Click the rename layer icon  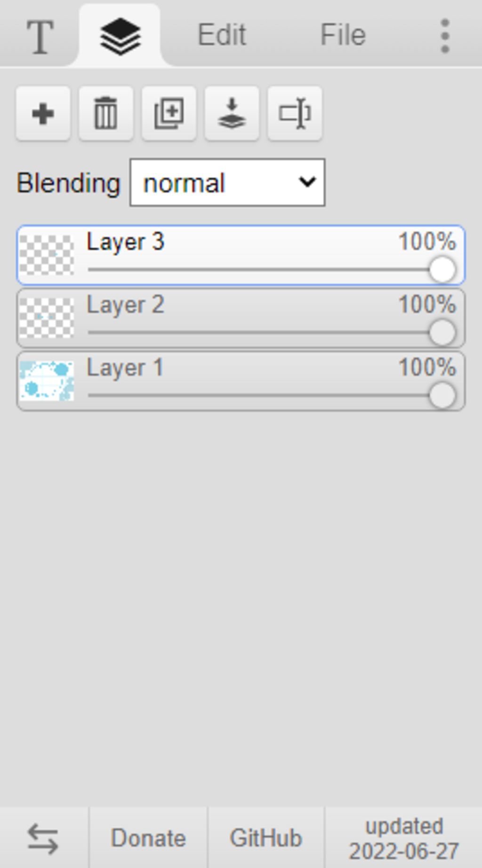pyautogui.click(x=295, y=113)
